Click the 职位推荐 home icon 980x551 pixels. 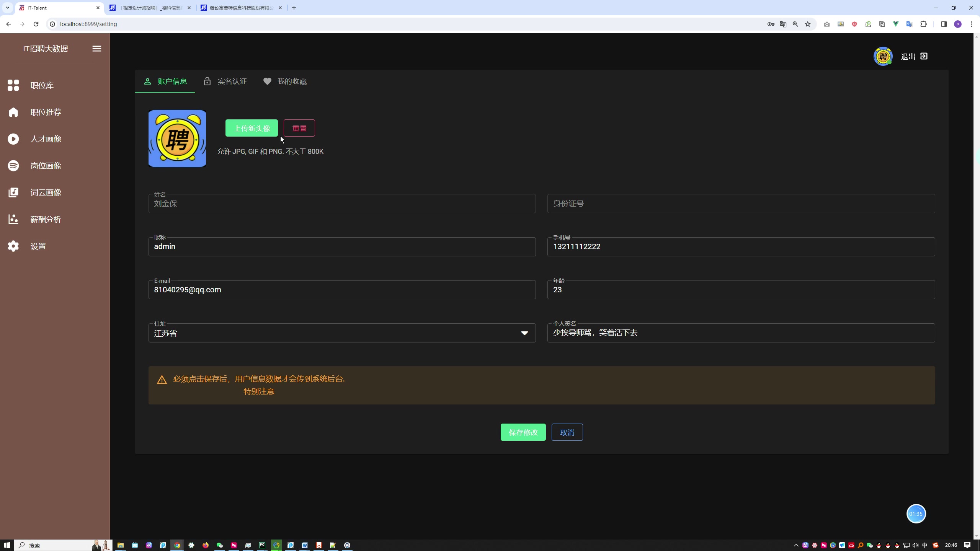coord(13,112)
